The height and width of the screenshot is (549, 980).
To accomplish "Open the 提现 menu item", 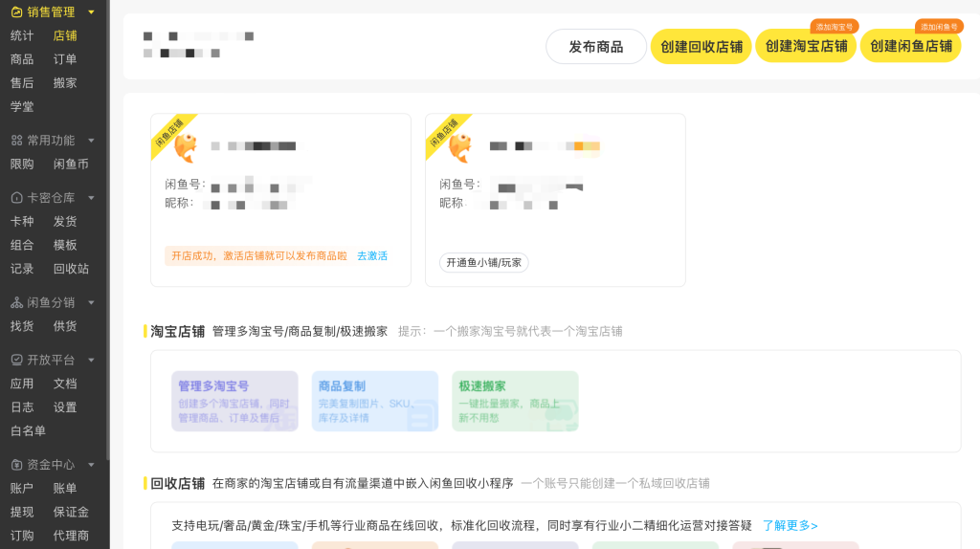I will pos(22,513).
